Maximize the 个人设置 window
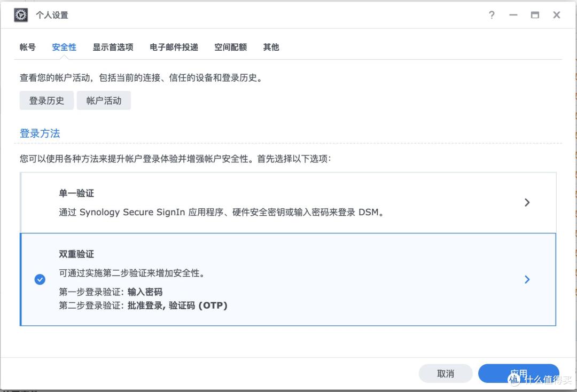 click(x=535, y=15)
